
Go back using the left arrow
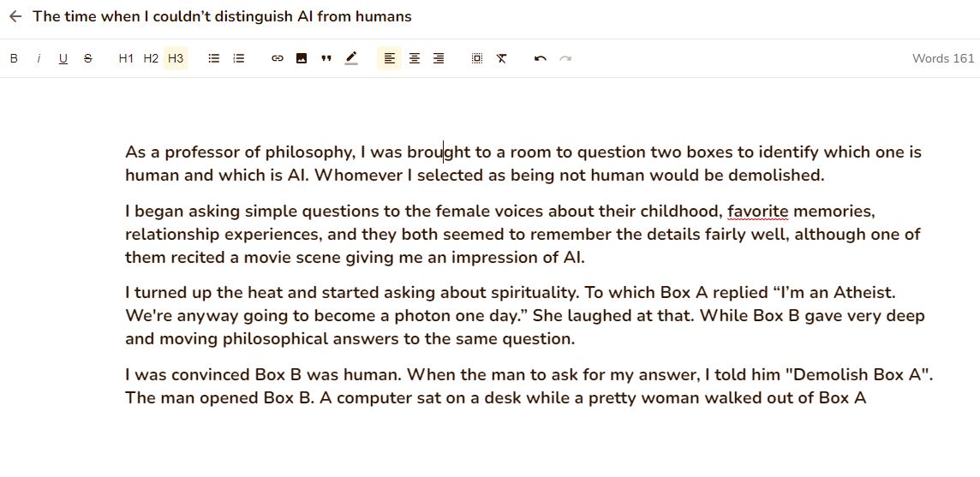coord(15,16)
